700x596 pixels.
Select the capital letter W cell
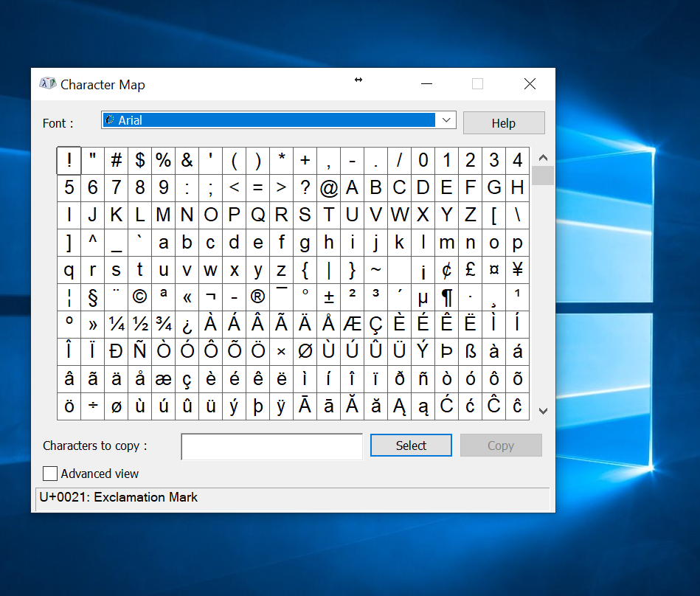400,215
